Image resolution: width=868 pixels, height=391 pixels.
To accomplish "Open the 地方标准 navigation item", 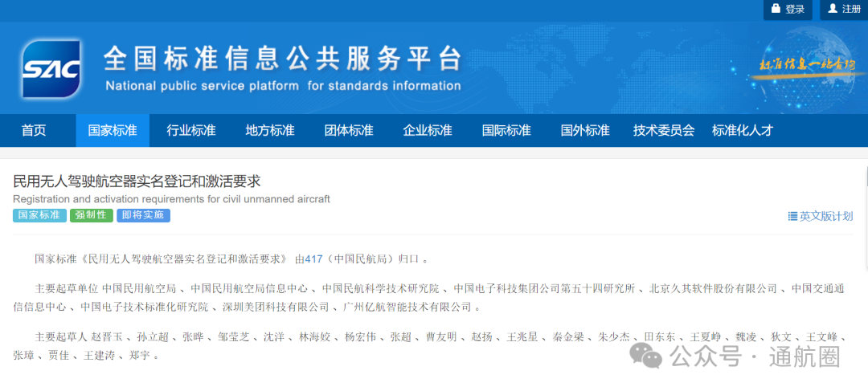I will pos(270,131).
